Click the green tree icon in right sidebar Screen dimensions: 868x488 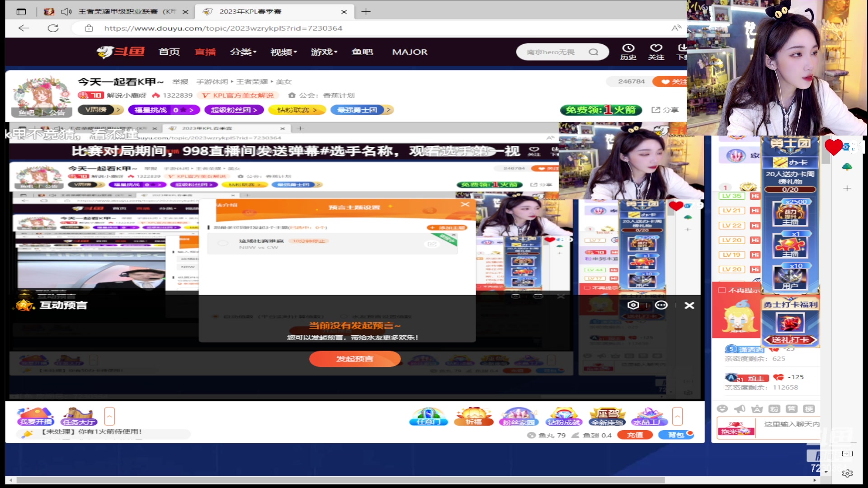(x=847, y=167)
